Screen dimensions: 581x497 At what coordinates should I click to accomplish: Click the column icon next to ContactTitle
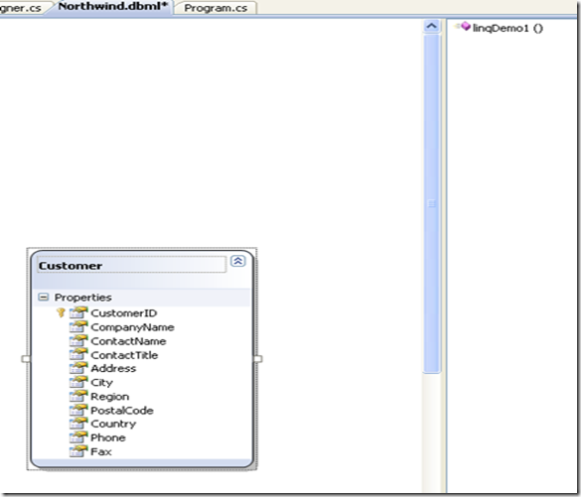(x=78, y=355)
